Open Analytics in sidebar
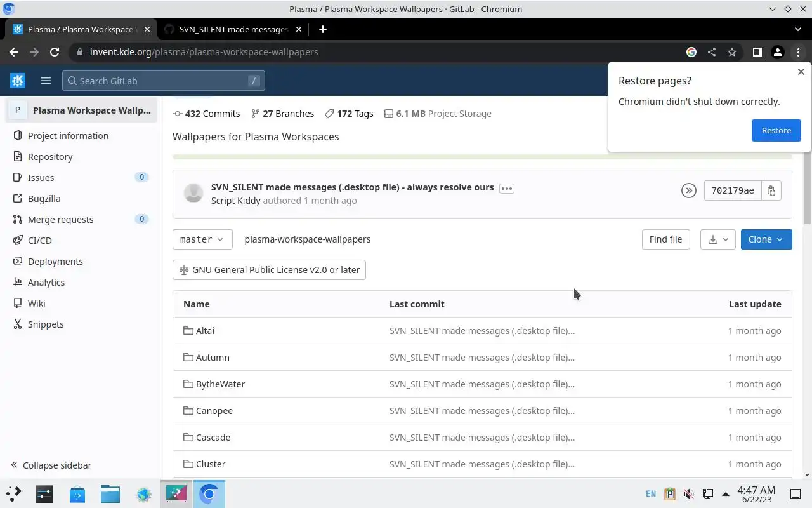Viewport: 812px width, 508px height. [81, 282]
